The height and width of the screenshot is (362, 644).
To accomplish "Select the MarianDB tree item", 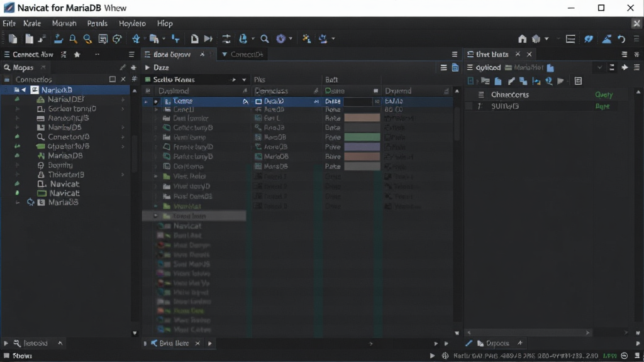I will 65,156.
